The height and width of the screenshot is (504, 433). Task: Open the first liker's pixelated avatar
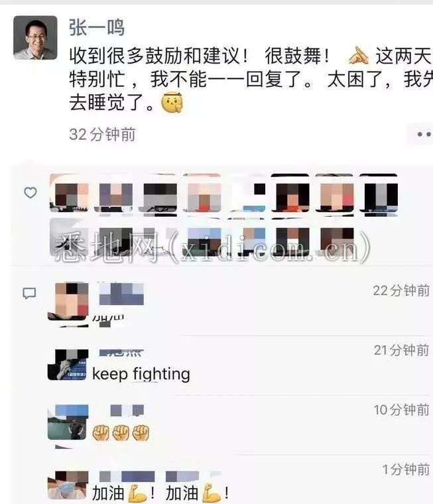[x=70, y=193]
